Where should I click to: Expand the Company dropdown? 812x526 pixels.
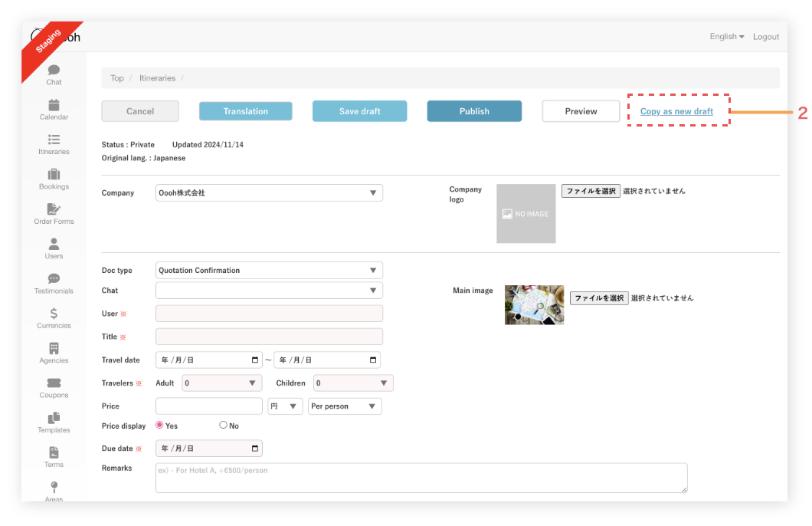pos(269,193)
